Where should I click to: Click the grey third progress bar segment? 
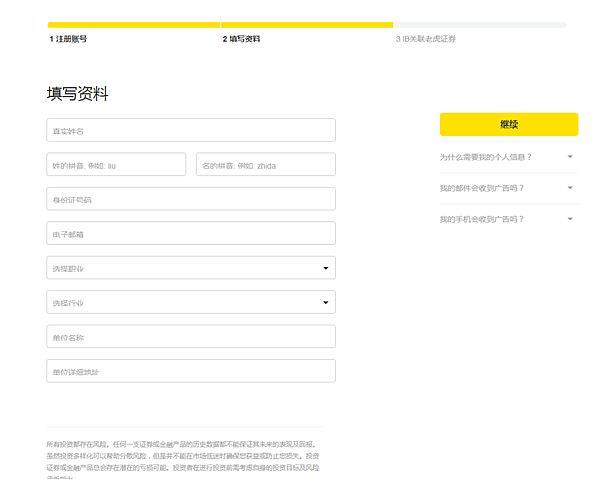[480, 25]
